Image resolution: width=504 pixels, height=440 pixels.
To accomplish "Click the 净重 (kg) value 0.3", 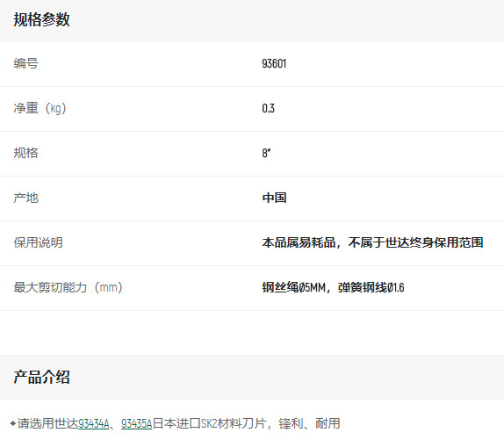I will point(268,108).
